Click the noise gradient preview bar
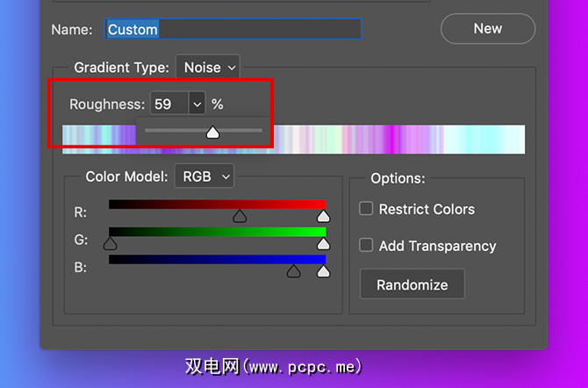The image size is (588, 388). coord(395,140)
